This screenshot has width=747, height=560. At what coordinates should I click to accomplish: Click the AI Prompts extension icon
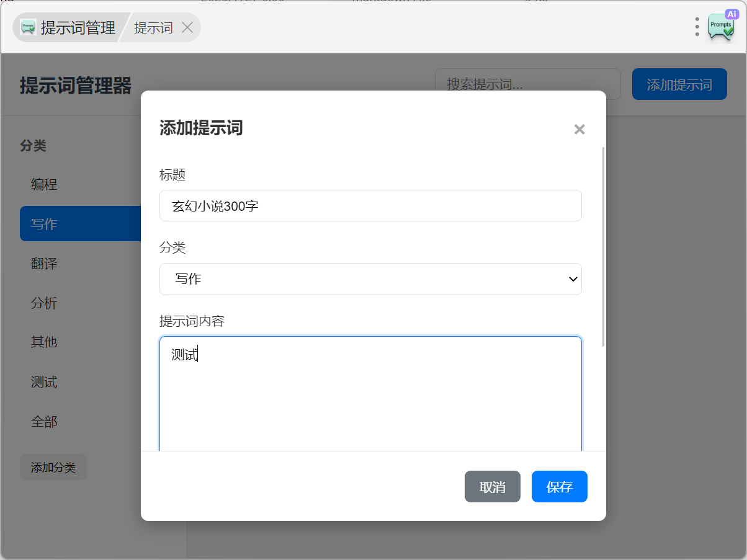tap(722, 27)
